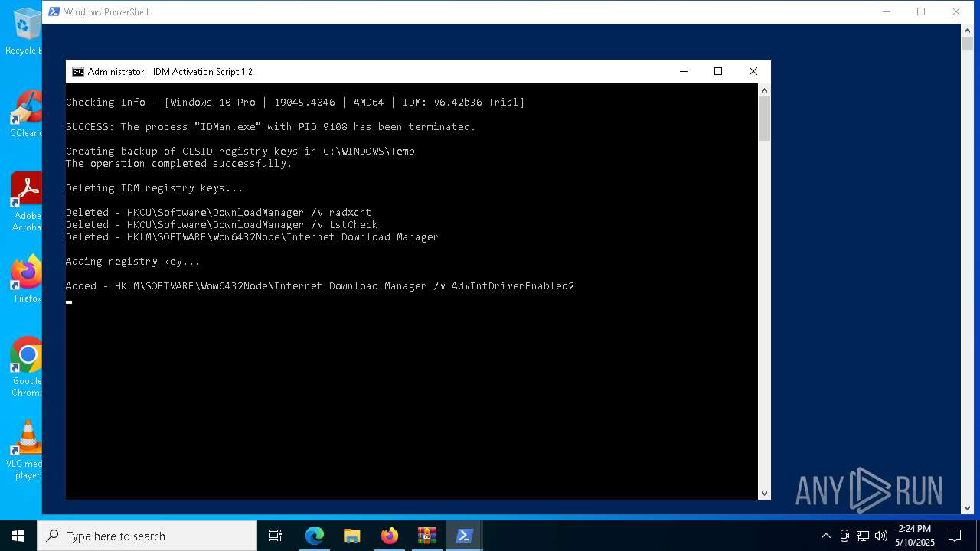Maximize the Windows PowerShell window
The image size is (980, 551).
click(x=921, y=11)
